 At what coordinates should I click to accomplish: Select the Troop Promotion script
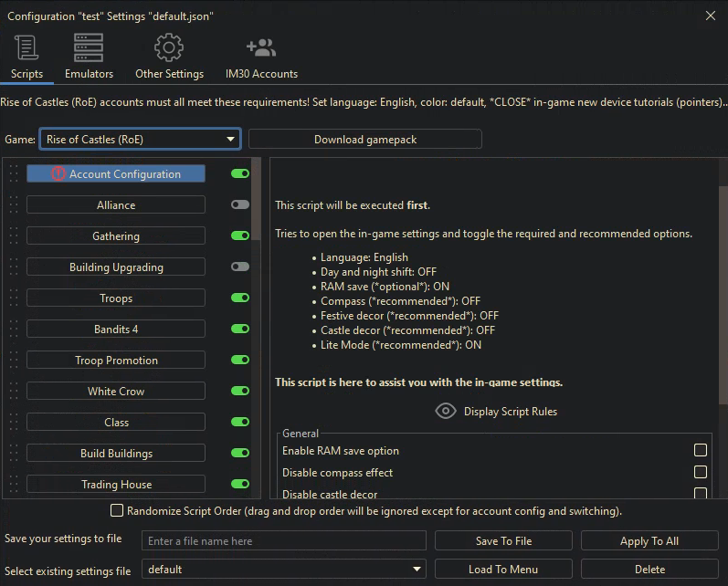tap(116, 361)
